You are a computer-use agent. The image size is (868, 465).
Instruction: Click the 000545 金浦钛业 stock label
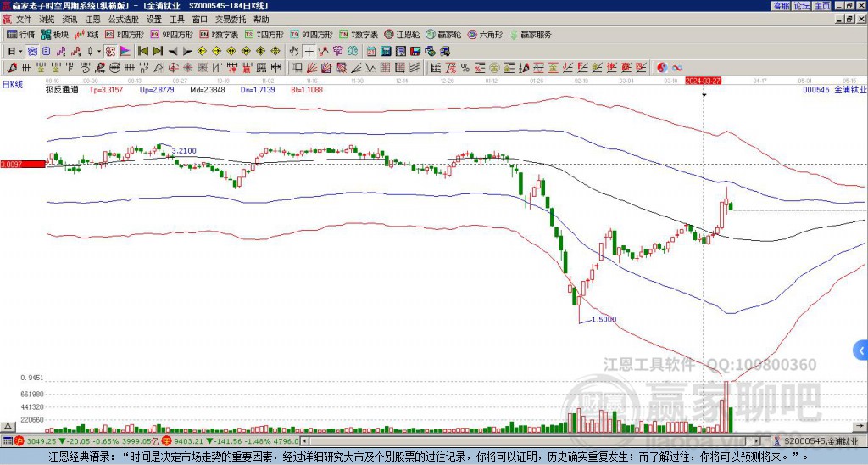(835, 89)
